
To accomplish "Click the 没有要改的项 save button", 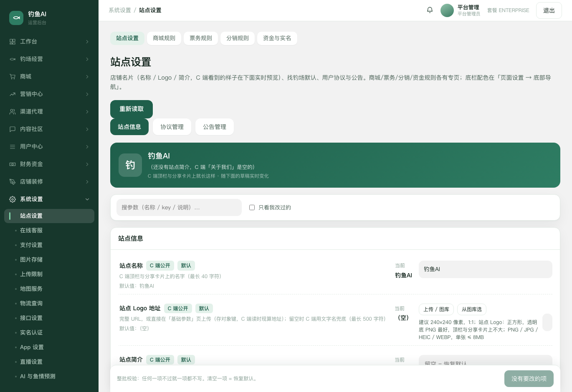I will (x=529, y=379).
